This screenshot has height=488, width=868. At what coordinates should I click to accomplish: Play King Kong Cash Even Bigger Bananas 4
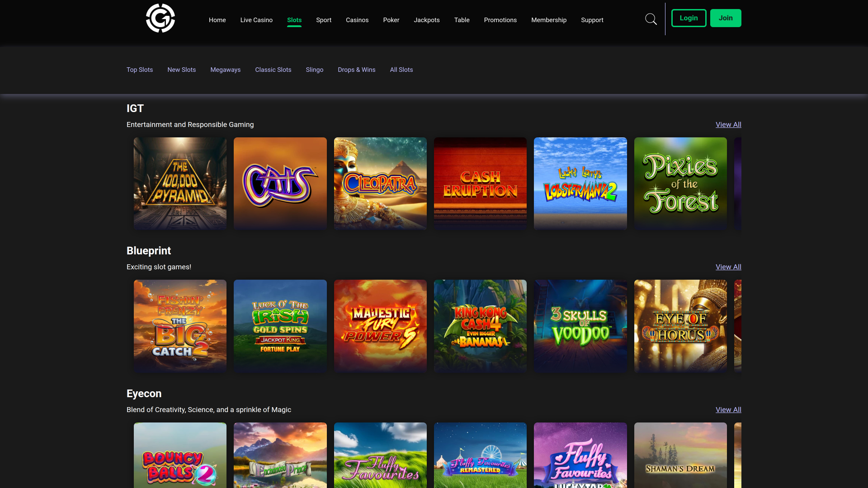(x=480, y=326)
